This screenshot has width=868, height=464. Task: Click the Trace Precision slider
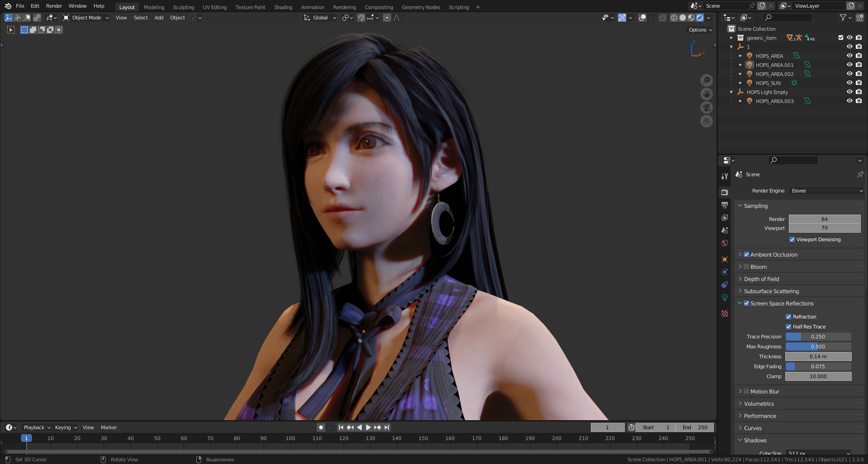click(818, 337)
